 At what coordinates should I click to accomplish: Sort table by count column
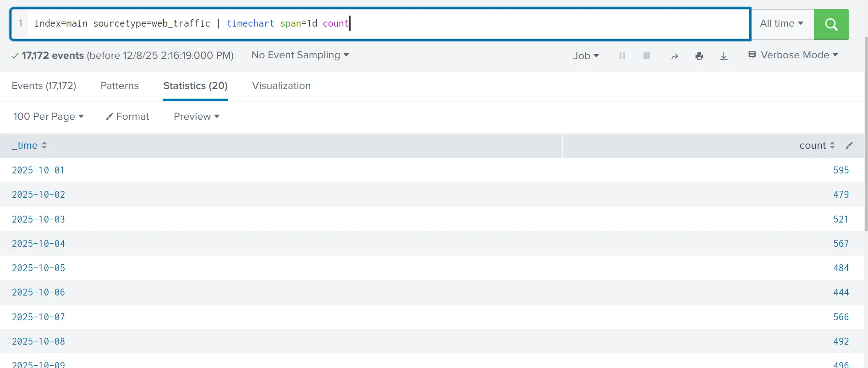(817, 145)
